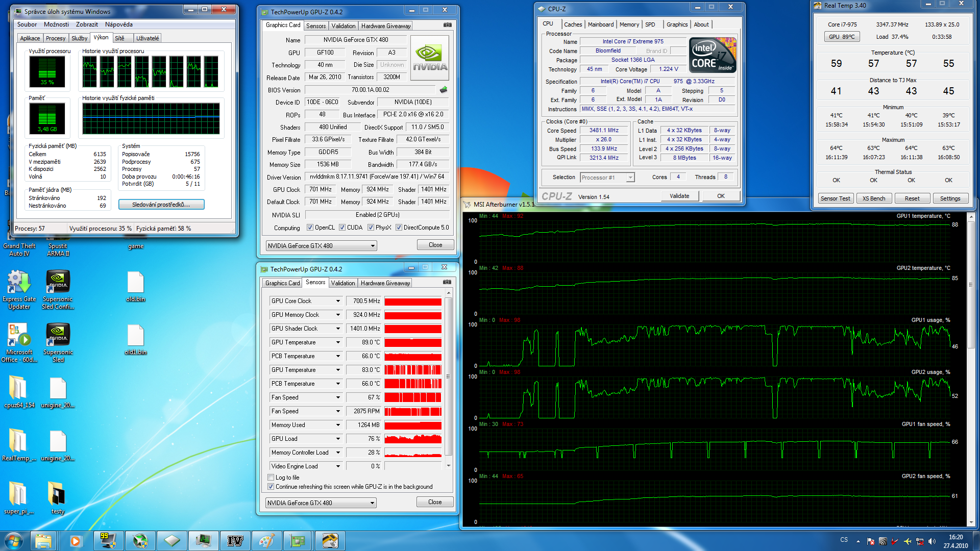Click the GPU-Z graphics card taskbar icon
The height and width of the screenshot is (551, 980).
(x=298, y=541)
